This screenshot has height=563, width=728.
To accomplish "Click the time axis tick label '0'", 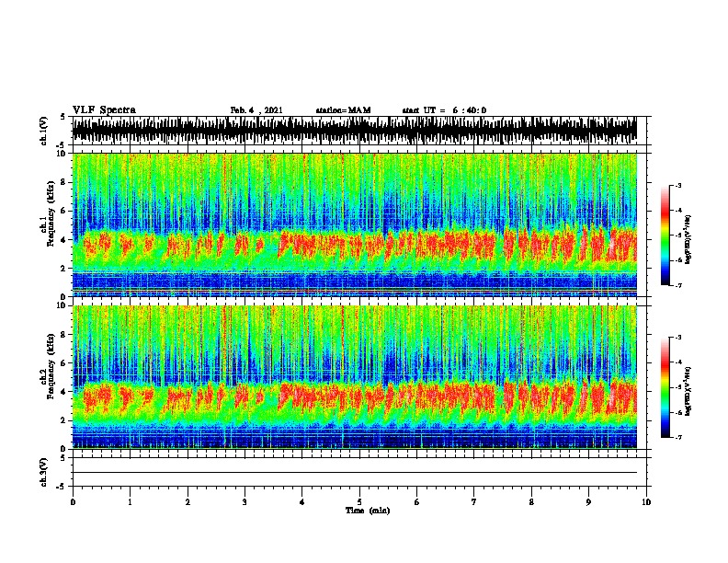I will click(73, 502).
